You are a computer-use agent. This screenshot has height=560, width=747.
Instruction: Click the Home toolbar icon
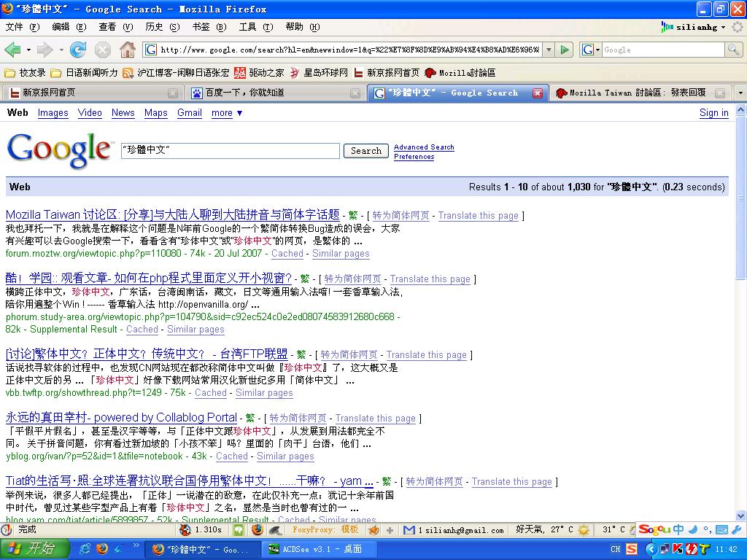click(128, 50)
